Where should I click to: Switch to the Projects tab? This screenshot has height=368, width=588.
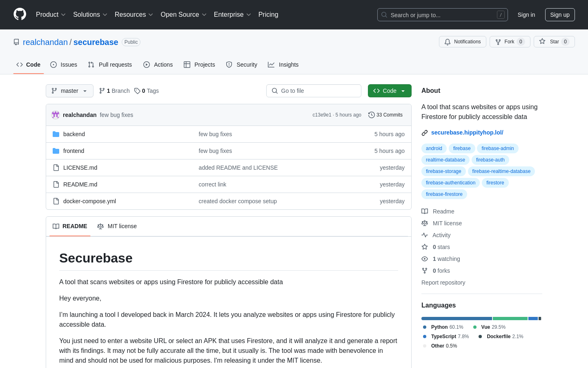(199, 65)
